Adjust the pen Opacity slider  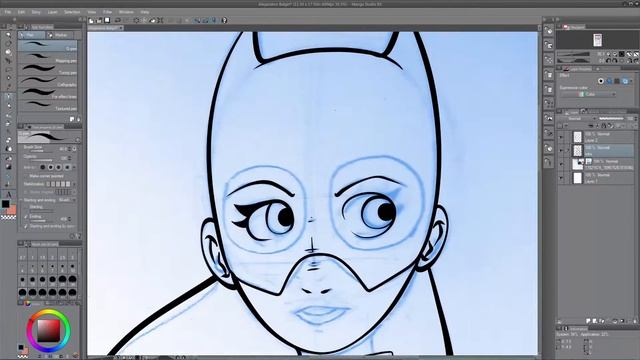[41, 160]
